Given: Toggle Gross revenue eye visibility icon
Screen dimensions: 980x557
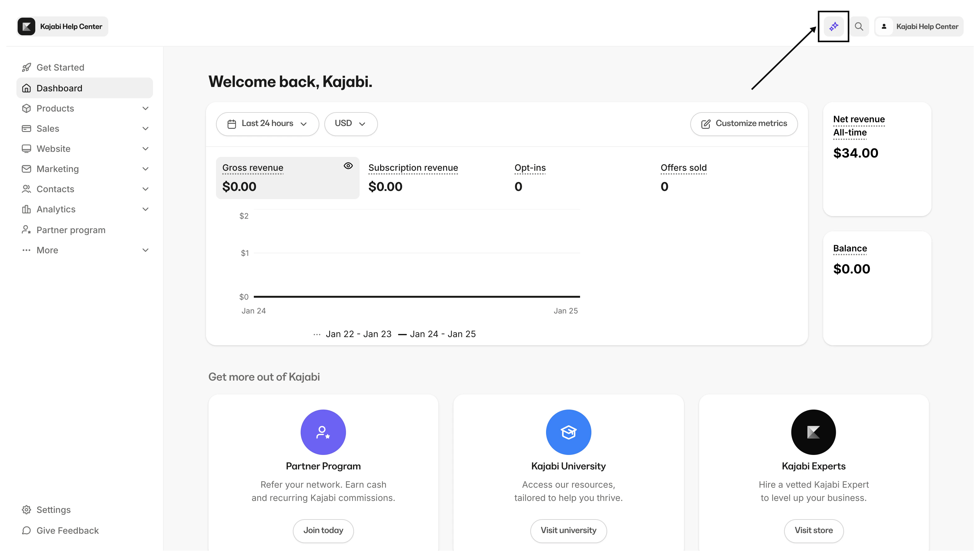Looking at the screenshot, I should pos(348,166).
